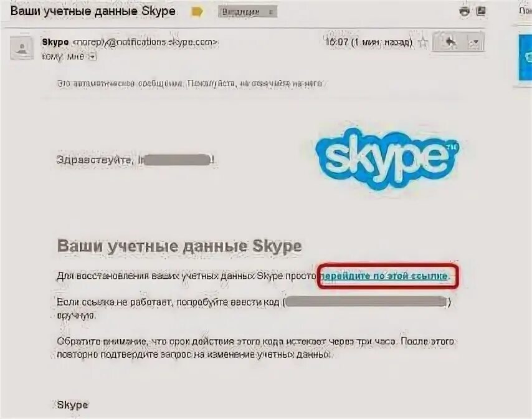Click the bold body heading 'Ваши учетные данные Skype'
Viewport: 532px width, 419px height.
tap(179, 246)
